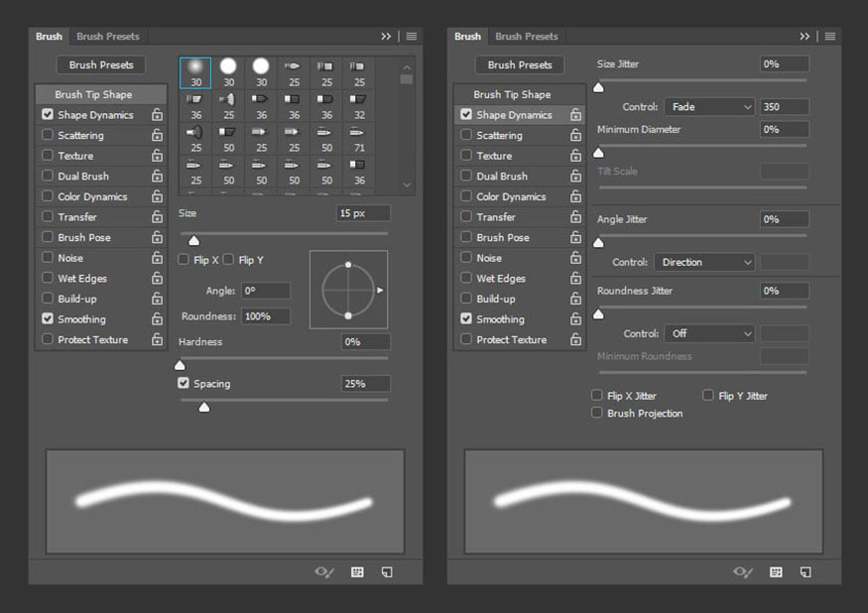The image size is (868, 613).
Task: Open Preset Manager icon in left panel footer
Action: 357,572
